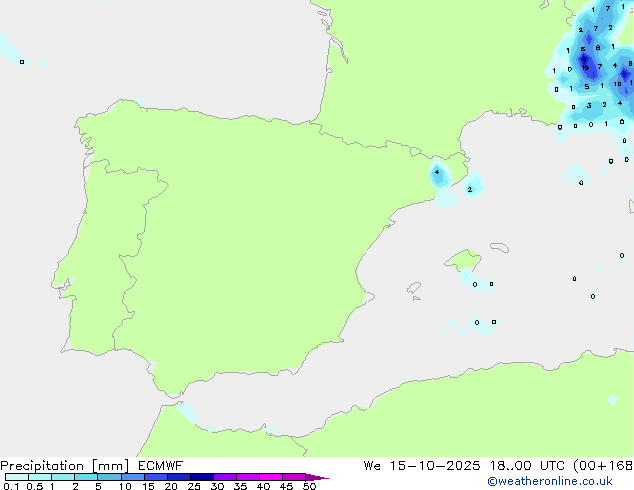Click the "(00+168" forecast offset text
The height and width of the screenshot is (490, 634).
point(603,466)
